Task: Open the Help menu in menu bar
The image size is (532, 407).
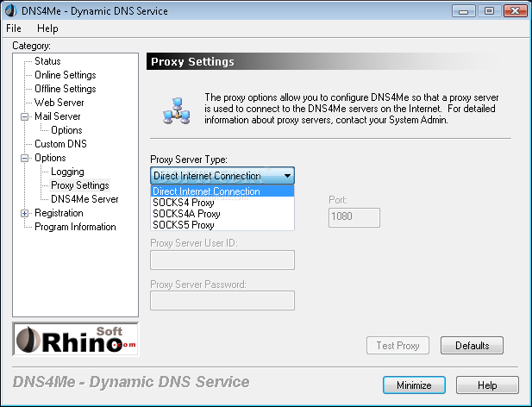Action: pyautogui.click(x=47, y=28)
